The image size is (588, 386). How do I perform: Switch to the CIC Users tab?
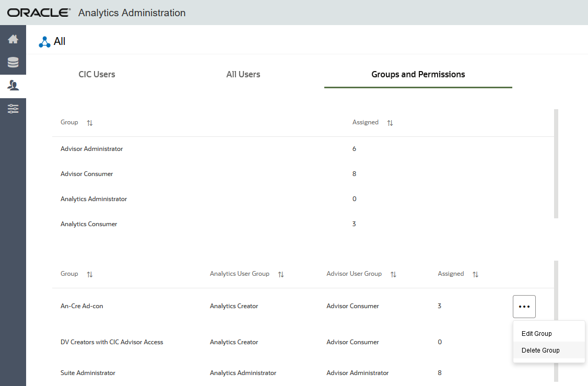pyautogui.click(x=97, y=74)
